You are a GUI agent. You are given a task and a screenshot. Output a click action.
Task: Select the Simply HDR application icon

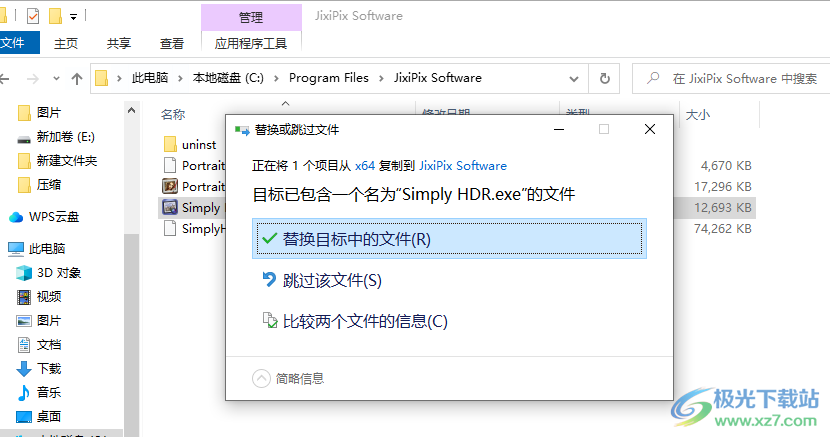pos(170,207)
